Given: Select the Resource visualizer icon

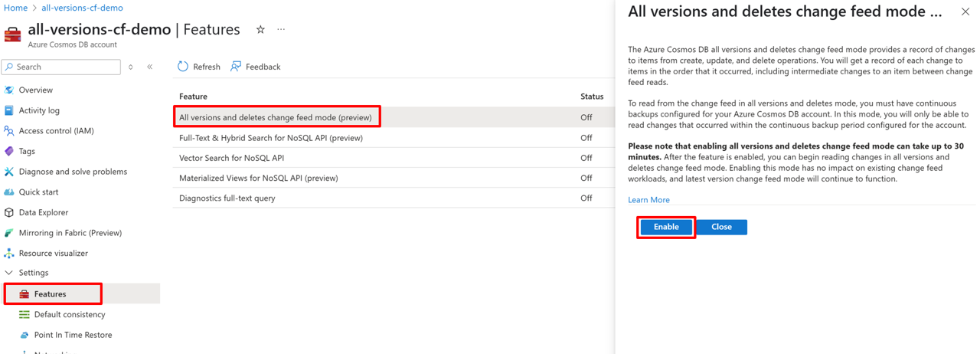Looking at the screenshot, I should (9, 253).
